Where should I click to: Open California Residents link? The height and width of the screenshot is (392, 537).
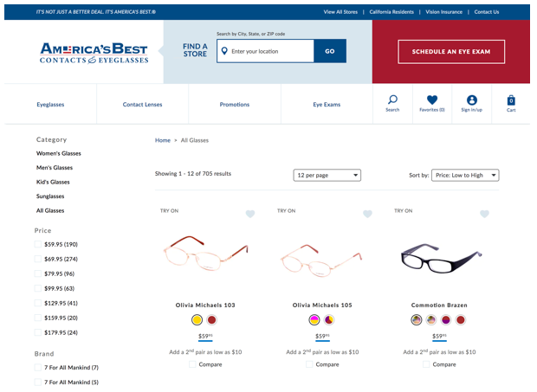(391, 12)
